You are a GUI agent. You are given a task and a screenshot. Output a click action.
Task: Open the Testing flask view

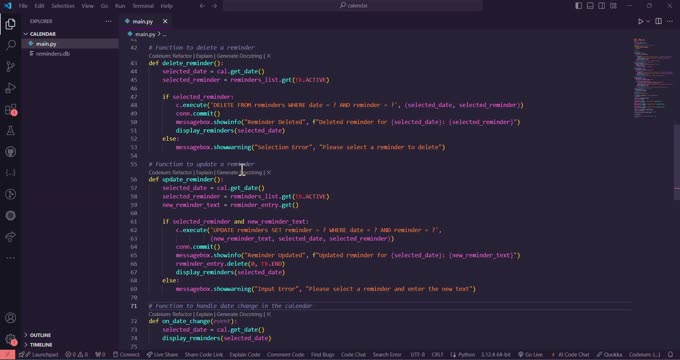pos(10,131)
